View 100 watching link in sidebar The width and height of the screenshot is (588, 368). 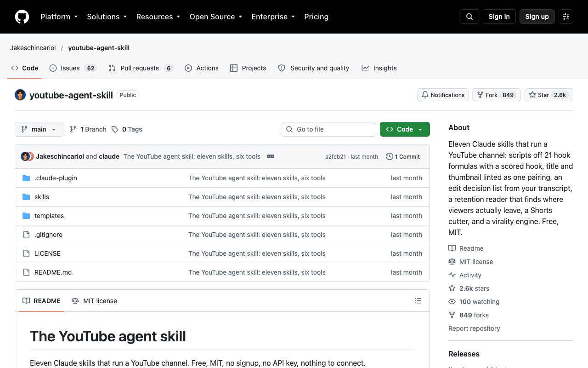pos(474,302)
